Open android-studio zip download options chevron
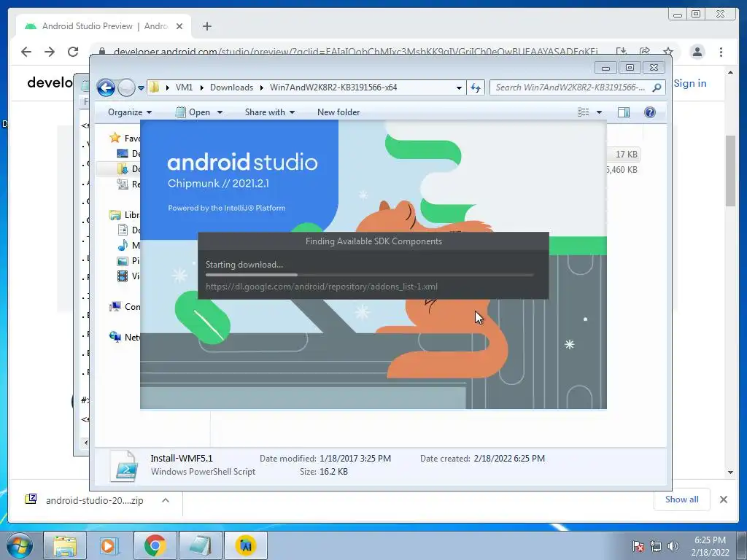747x560 pixels. coord(166,500)
